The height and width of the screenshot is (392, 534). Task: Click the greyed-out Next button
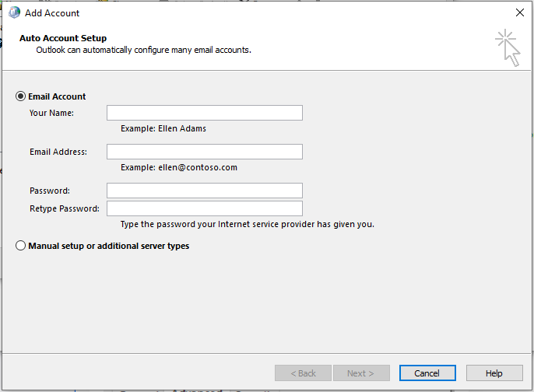click(361, 373)
